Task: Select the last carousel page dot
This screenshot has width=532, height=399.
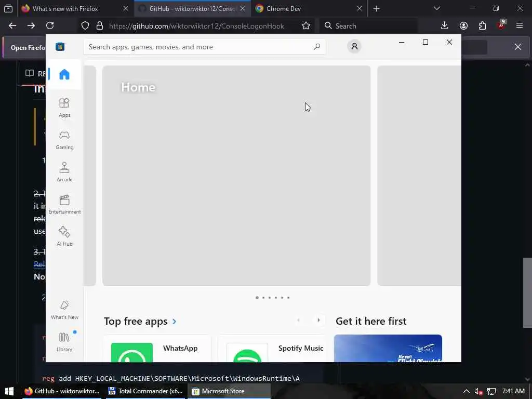Action: [288, 298]
